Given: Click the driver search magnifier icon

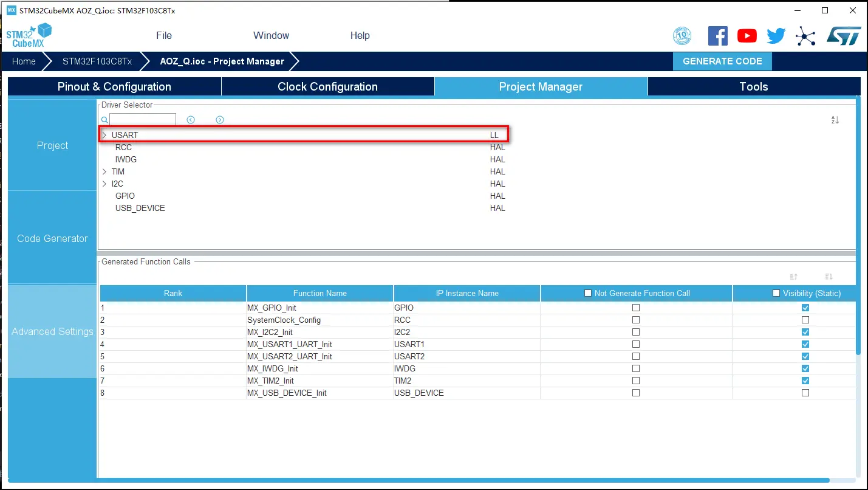Looking at the screenshot, I should tap(104, 120).
